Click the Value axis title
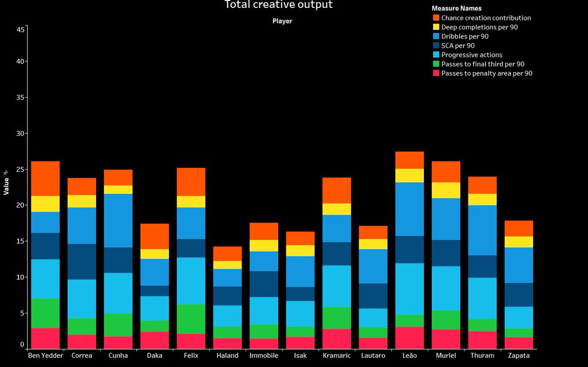Image resolution: width=588 pixels, height=367 pixels. (x=6, y=186)
